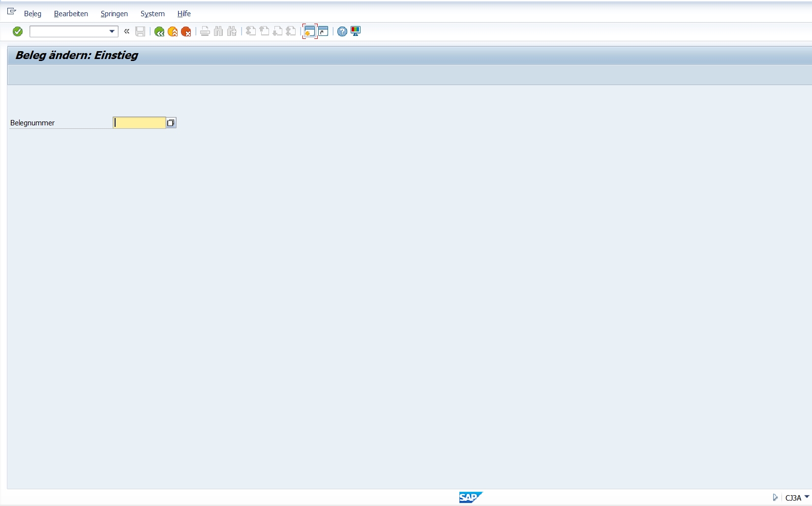
Task: Open the Beleg menu
Action: [x=32, y=14]
